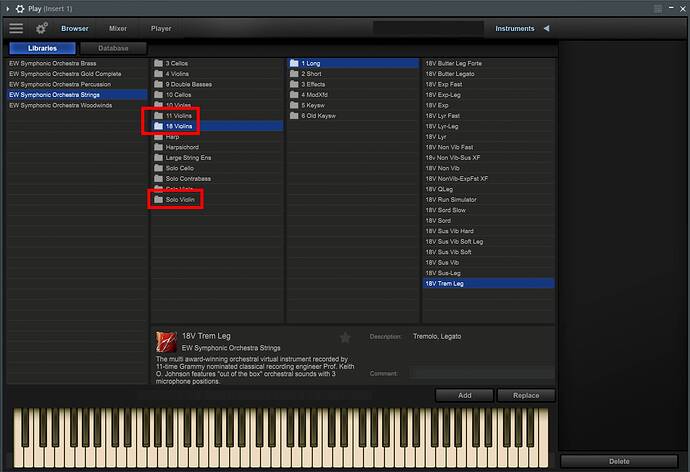
Task: Select 18V Sus Vib Soft Leg instrument
Action: tap(488, 241)
